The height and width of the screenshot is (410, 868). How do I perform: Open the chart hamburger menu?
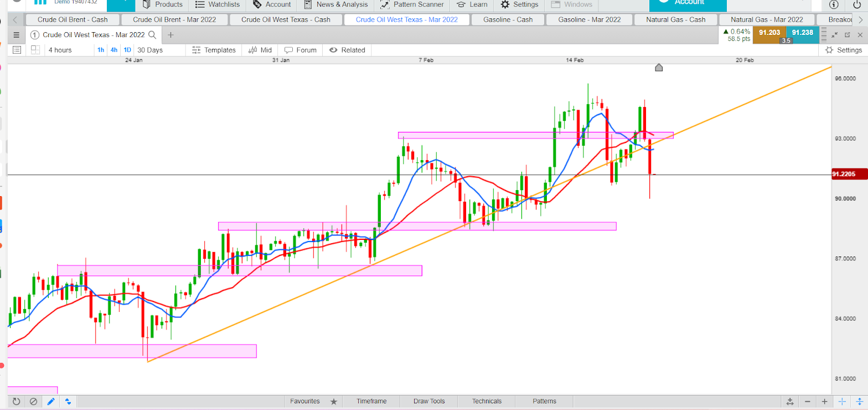16,35
